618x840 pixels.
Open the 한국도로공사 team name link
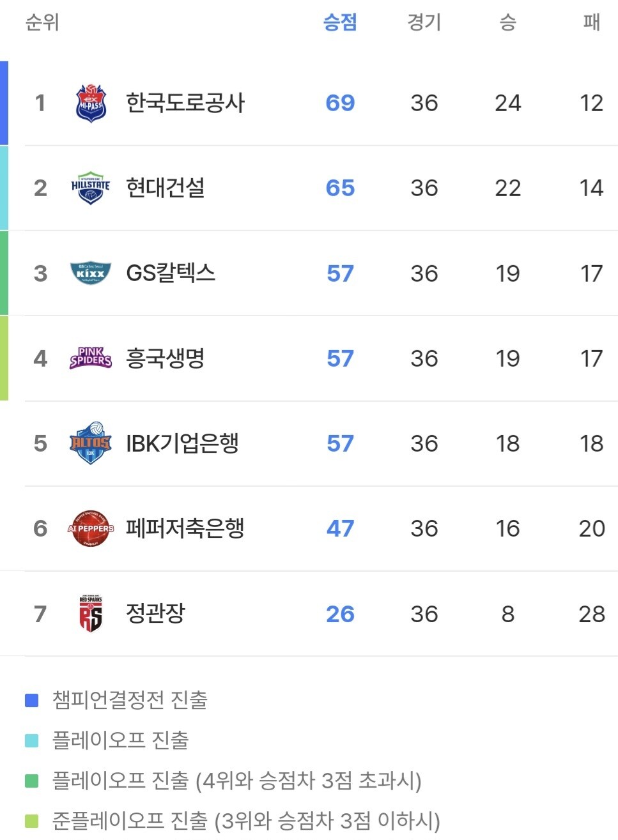pyautogui.click(x=185, y=103)
